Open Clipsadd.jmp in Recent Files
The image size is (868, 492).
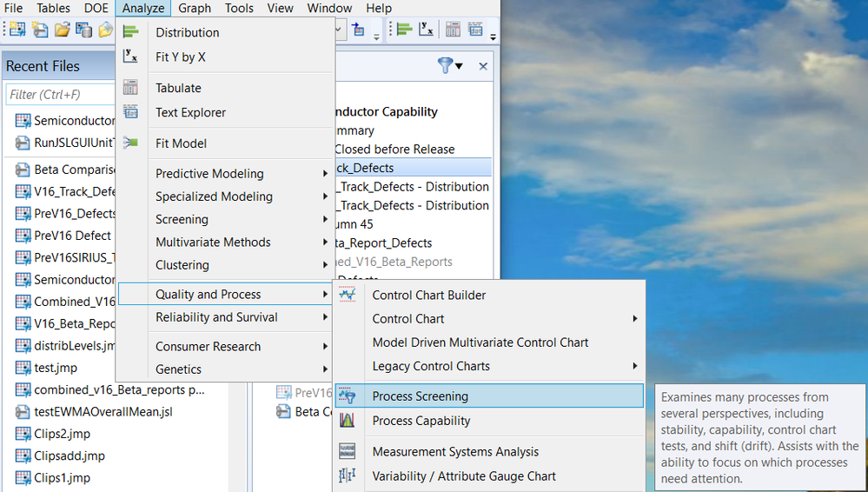pos(70,456)
